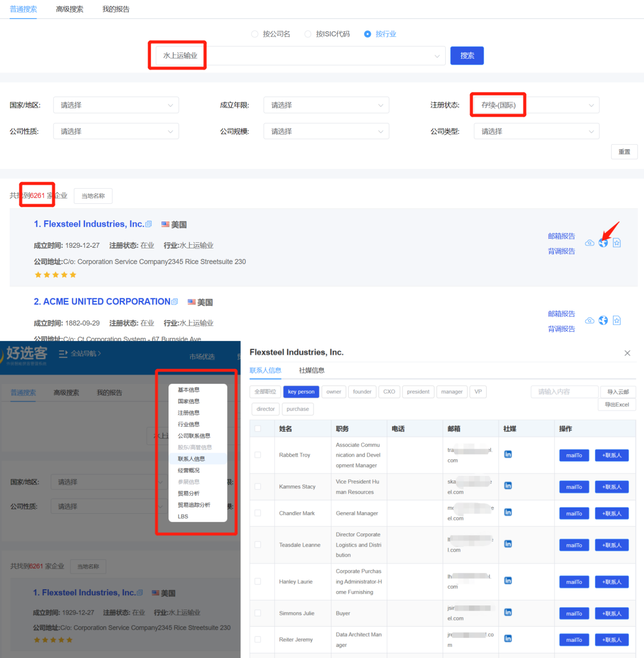The width and height of the screenshot is (644, 658).
Task: Select the 按行业 radio button
Action: click(x=368, y=34)
